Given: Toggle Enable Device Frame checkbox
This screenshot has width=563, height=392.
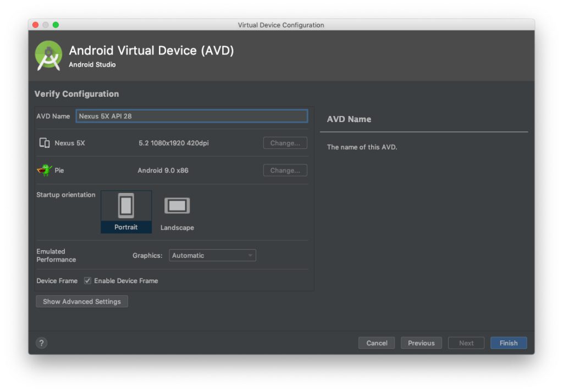Looking at the screenshot, I should 87,281.
